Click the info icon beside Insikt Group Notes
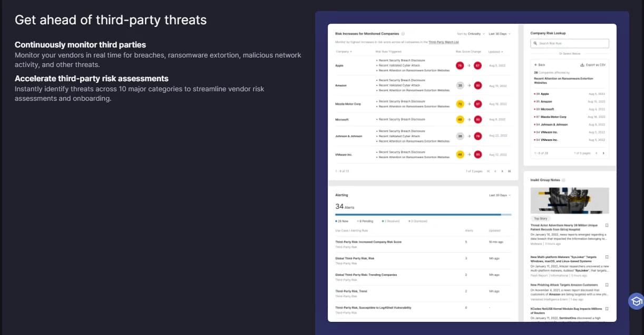Image resolution: width=644 pixels, height=335 pixels. pos(563,180)
